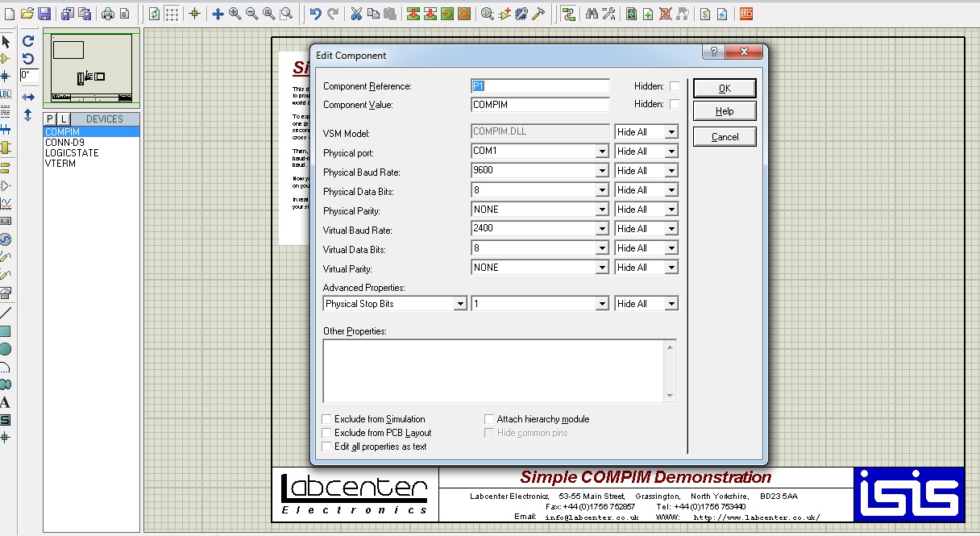
Task: Tick Hidden checkbox for Component Reference
Action: [675, 86]
